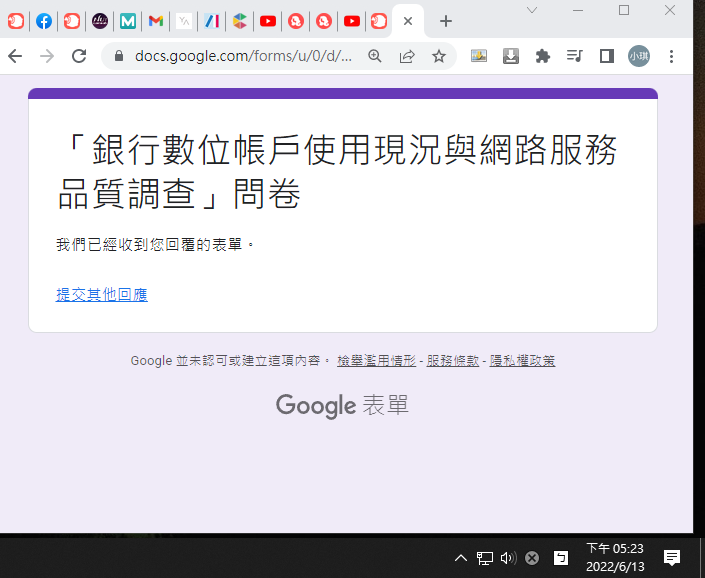Open the download extension icon
The width and height of the screenshot is (705, 578).
[511, 56]
